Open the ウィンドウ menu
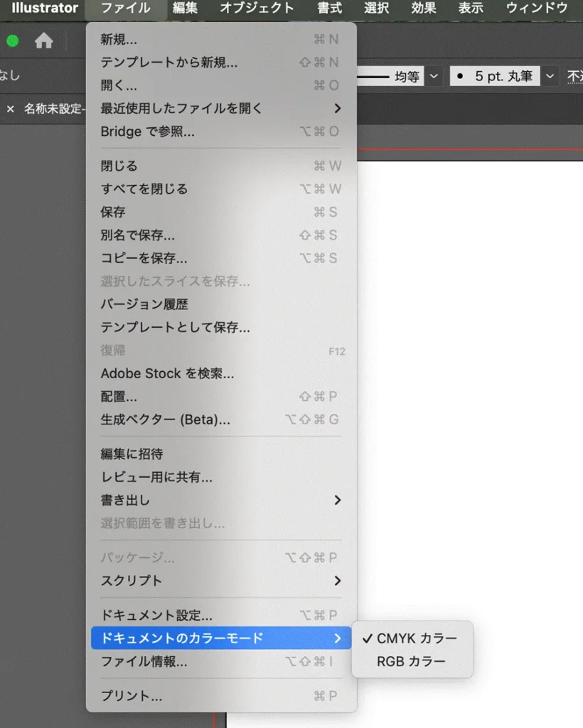Image resolution: width=583 pixels, height=728 pixels. (x=537, y=9)
